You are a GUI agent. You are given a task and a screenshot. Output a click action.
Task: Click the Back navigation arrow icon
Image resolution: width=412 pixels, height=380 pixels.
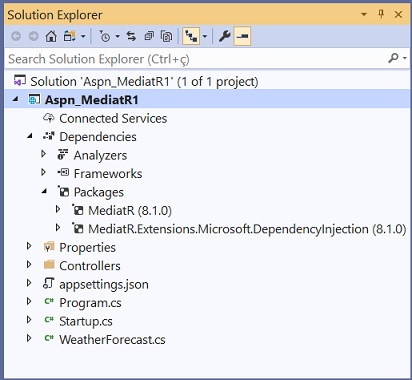click(16, 36)
